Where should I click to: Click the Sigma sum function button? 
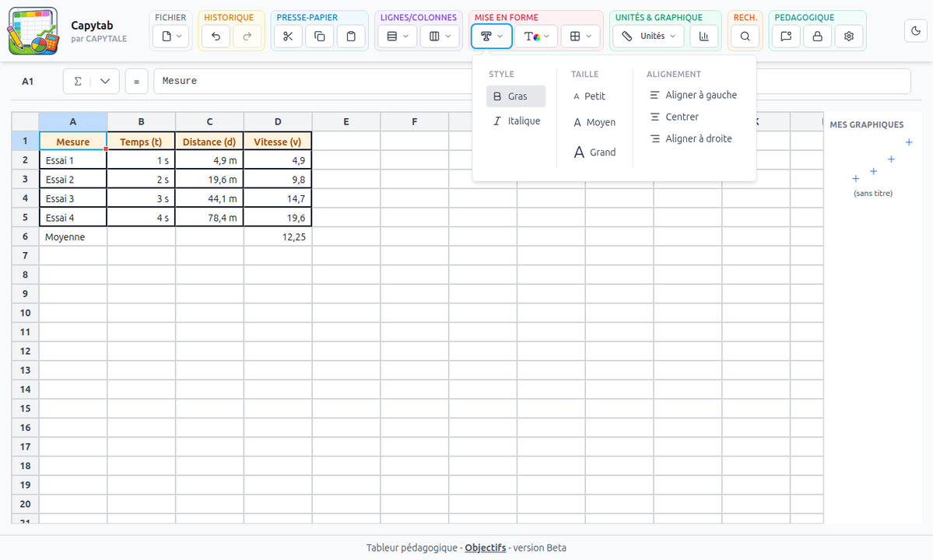coord(77,82)
